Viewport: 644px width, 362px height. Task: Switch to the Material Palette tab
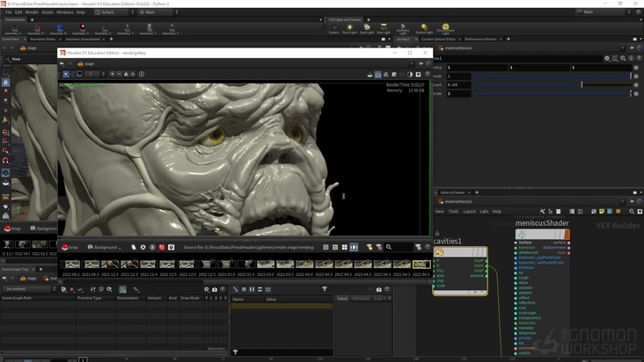click(x=452, y=192)
